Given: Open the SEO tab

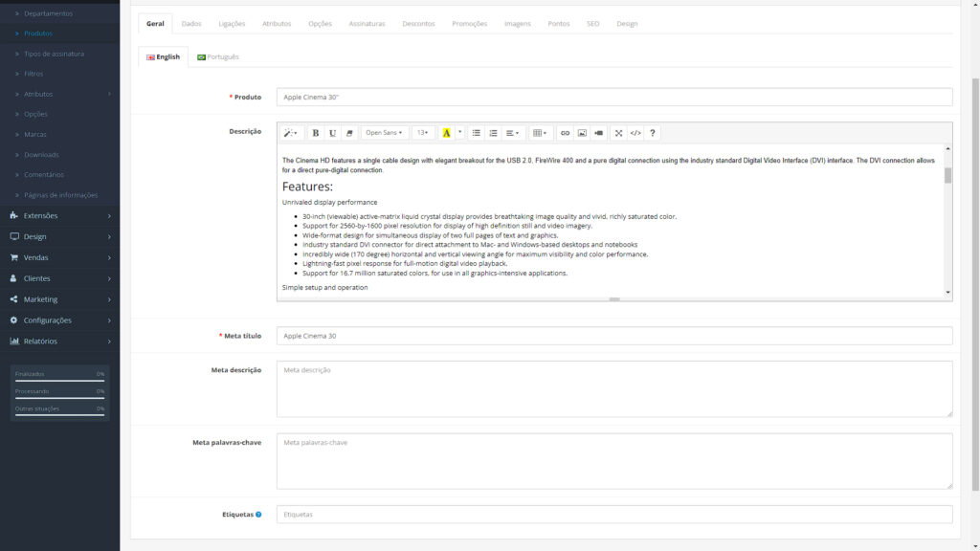Looking at the screenshot, I should (593, 24).
